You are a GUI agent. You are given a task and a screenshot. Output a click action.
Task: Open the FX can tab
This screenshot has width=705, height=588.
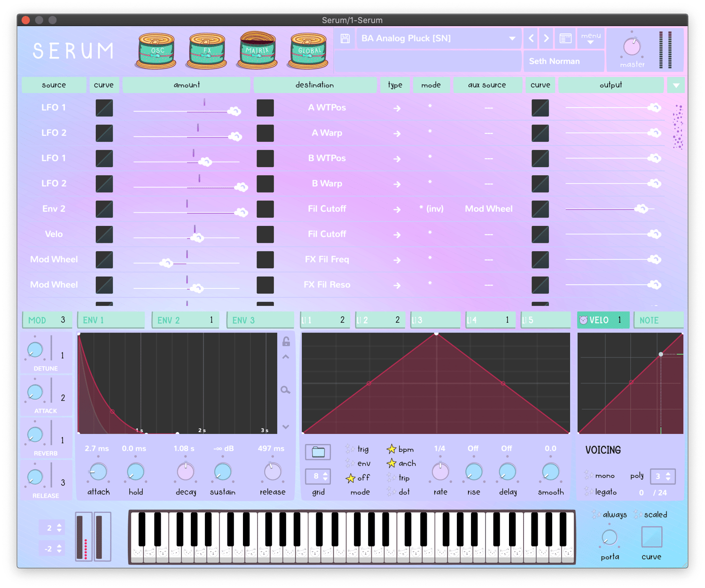[x=207, y=51]
